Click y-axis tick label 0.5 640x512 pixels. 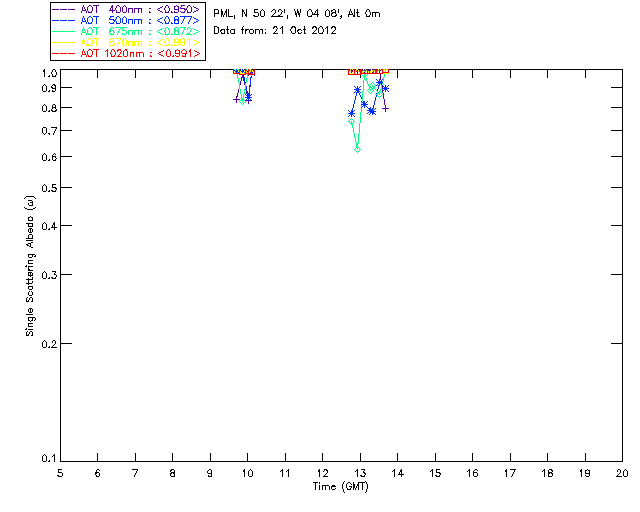coord(49,188)
